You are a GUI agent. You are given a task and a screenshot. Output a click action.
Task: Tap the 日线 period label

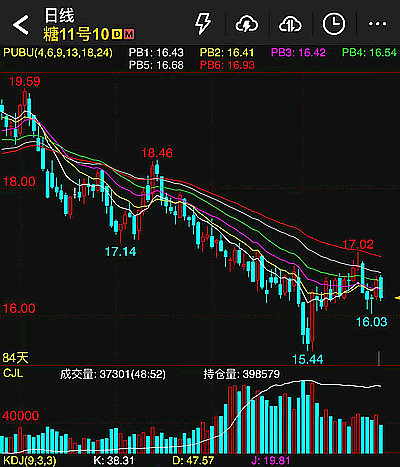coord(59,16)
